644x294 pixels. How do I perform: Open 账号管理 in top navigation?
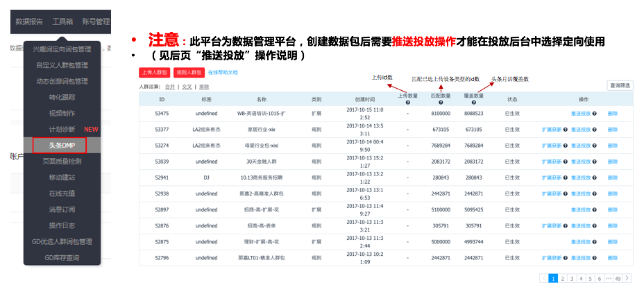(x=96, y=21)
